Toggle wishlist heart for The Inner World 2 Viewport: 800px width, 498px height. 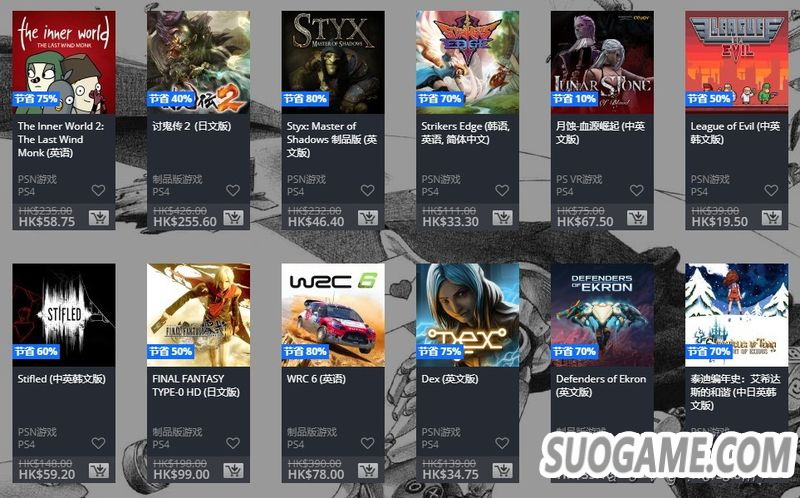point(98,190)
